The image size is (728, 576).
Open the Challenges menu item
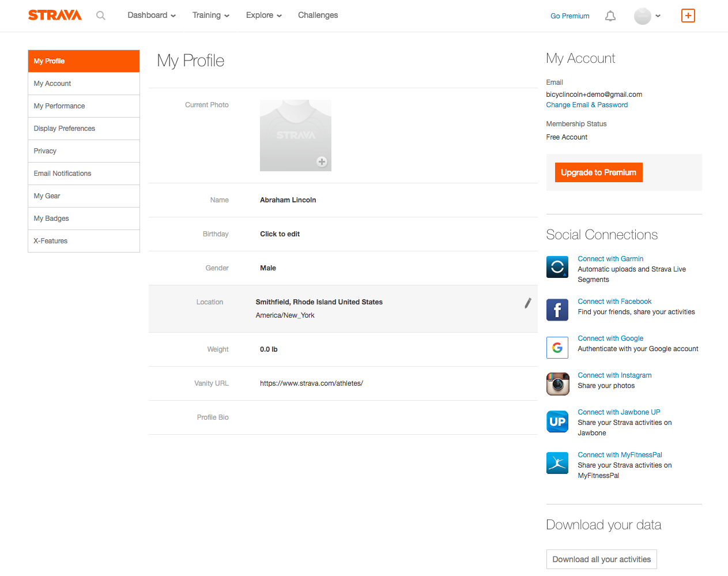(x=318, y=16)
